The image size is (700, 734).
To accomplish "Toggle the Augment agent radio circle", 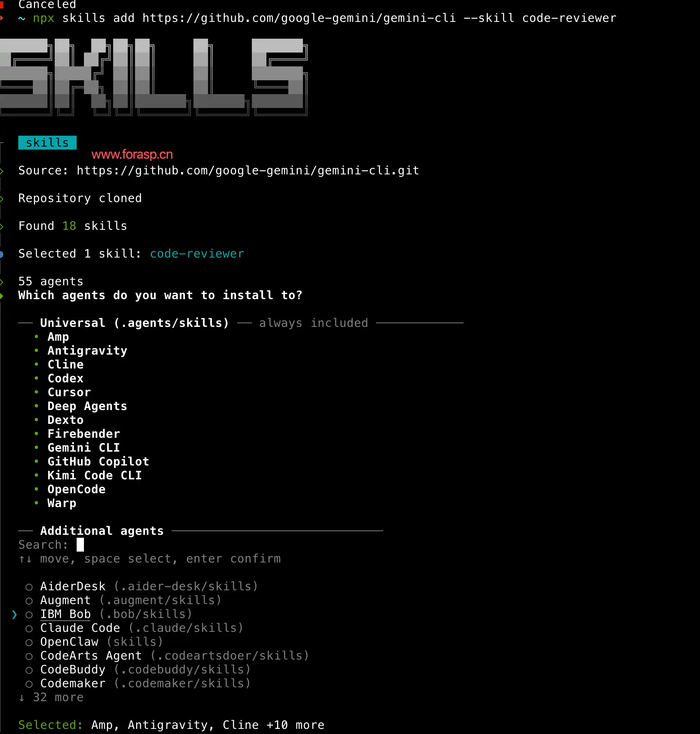I will pos(29,601).
